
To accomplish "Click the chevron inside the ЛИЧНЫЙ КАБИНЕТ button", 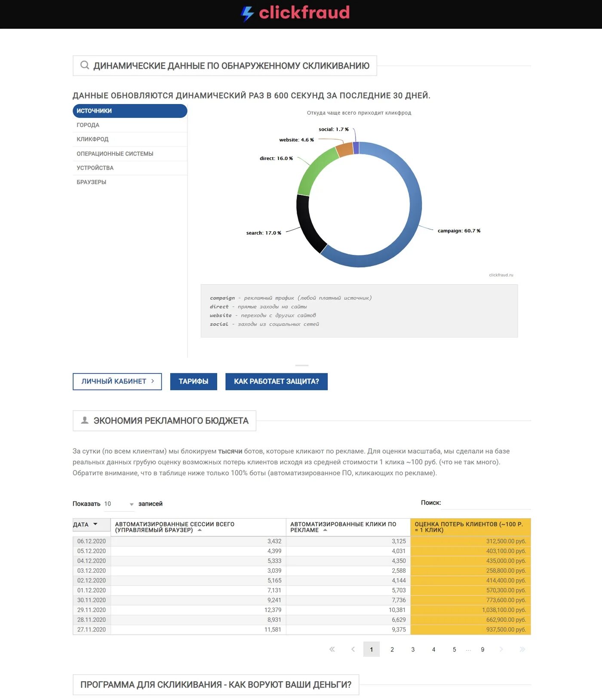I will point(153,381).
